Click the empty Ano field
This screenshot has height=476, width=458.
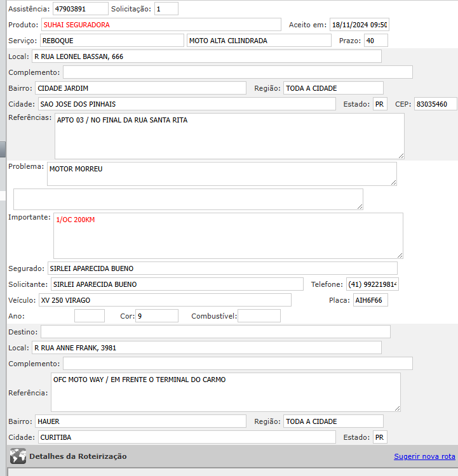90,316
